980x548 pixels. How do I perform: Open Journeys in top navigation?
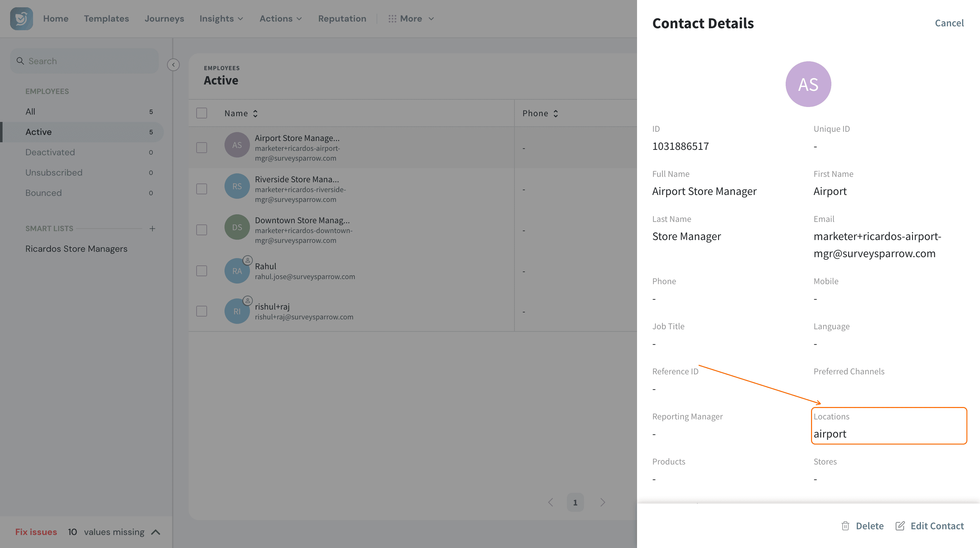click(x=164, y=19)
